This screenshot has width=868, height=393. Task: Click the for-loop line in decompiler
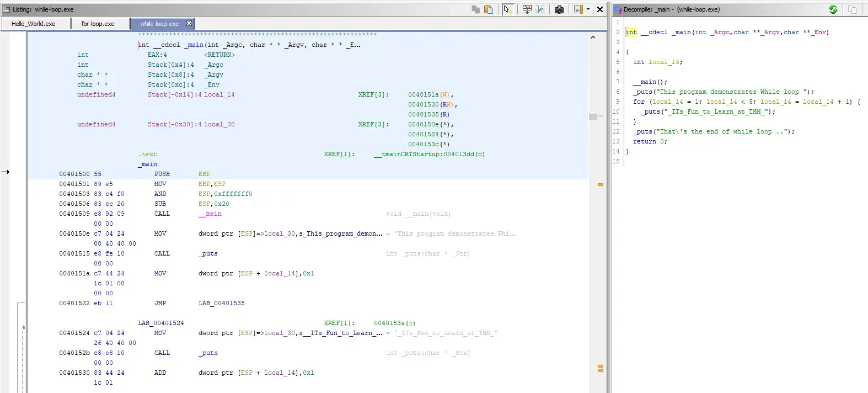point(747,102)
